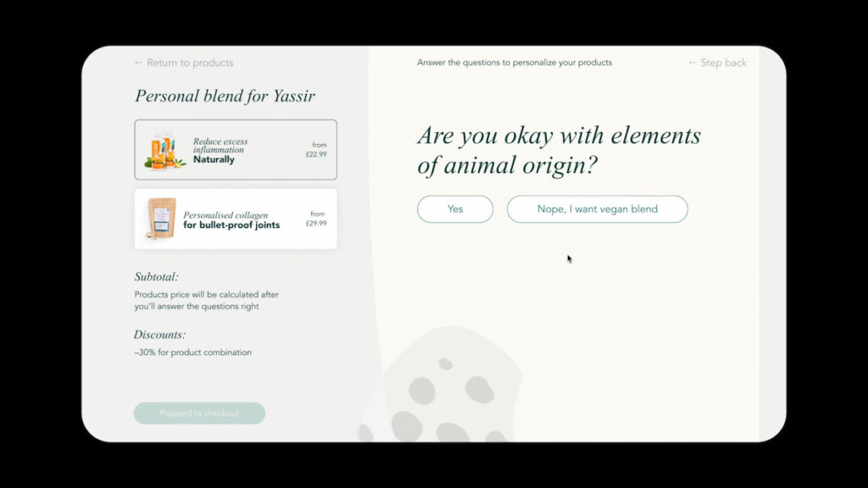Open the Personalised collagen product card
The height and width of the screenshot is (488, 868).
[x=236, y=219]
